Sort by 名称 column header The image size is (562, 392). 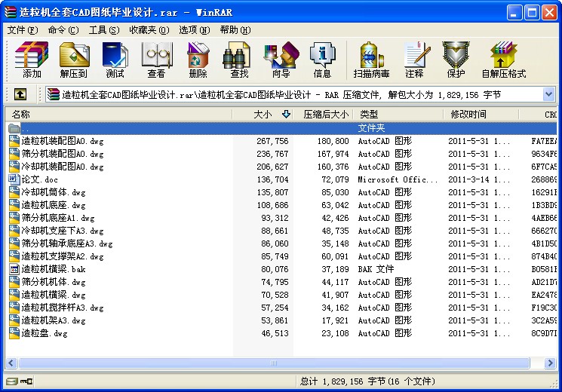(x=118, y=115)
